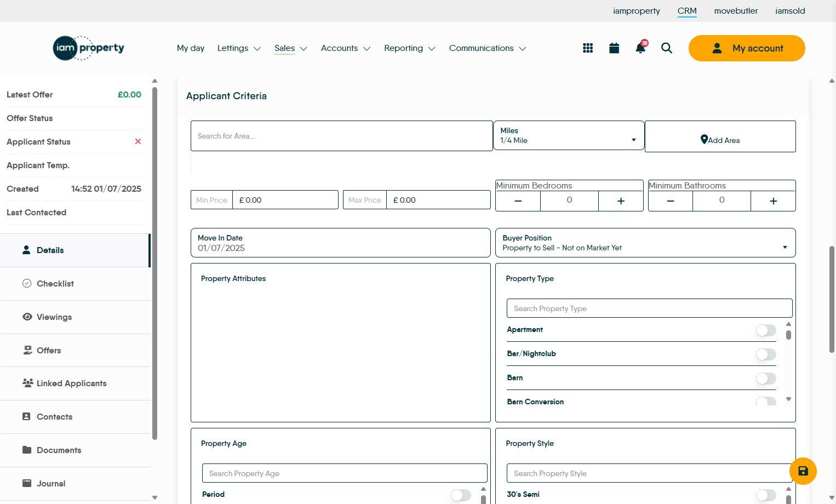
Task: Click the Search for Area input field
Action: pos(341,136)
